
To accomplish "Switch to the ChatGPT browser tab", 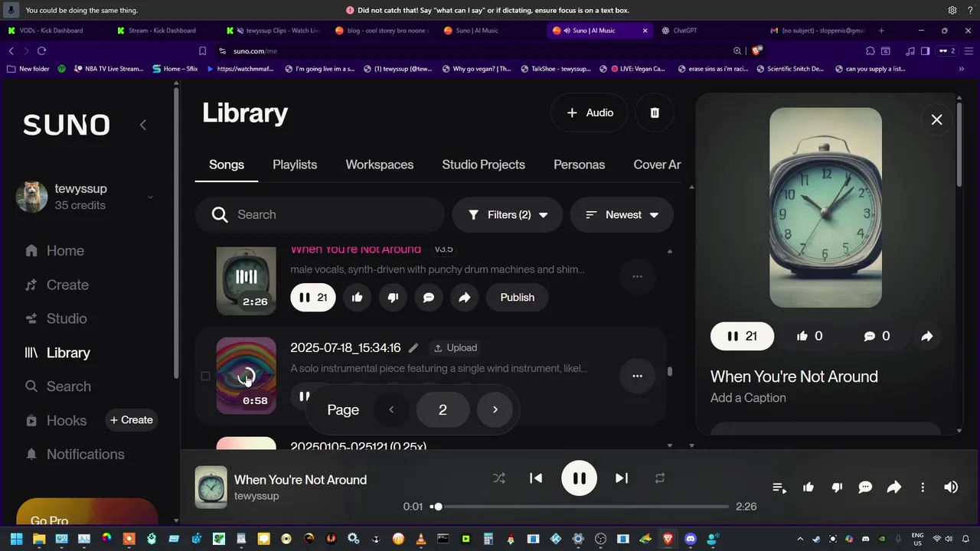I will pos(685,31).
